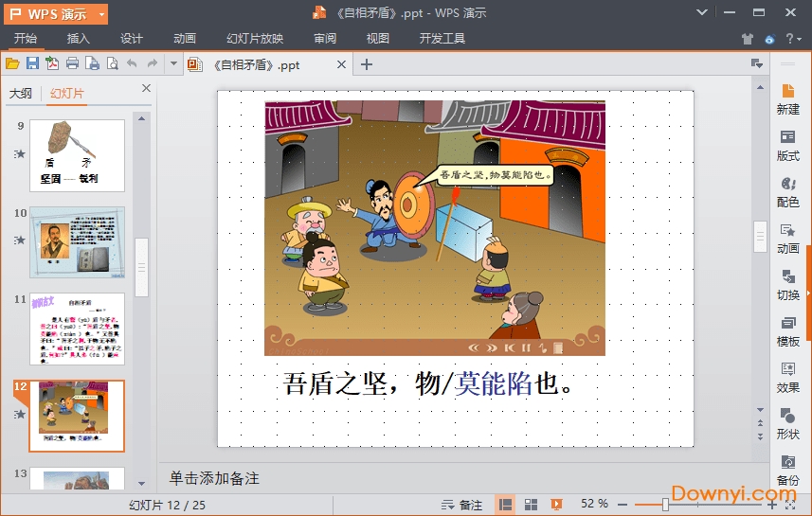
Task: Zoom out with the minus button
Action: [623, 505]
